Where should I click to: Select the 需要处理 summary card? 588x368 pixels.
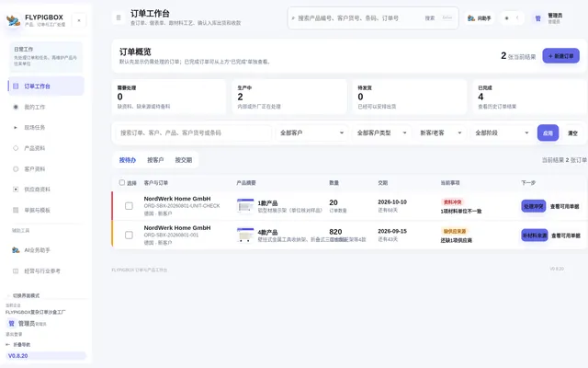[x=169, y=97]
